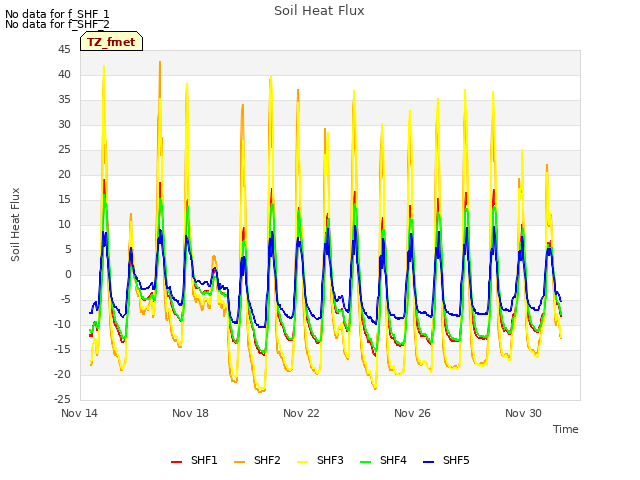This screenshot has height=480, width=640.
Task: Toggle SHF5 series in the legend
Action: click(446, 460)
